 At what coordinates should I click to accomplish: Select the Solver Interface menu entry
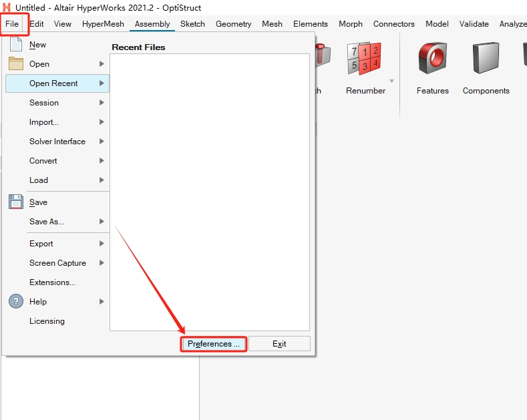pyautogui.click(x=57, y=142)
